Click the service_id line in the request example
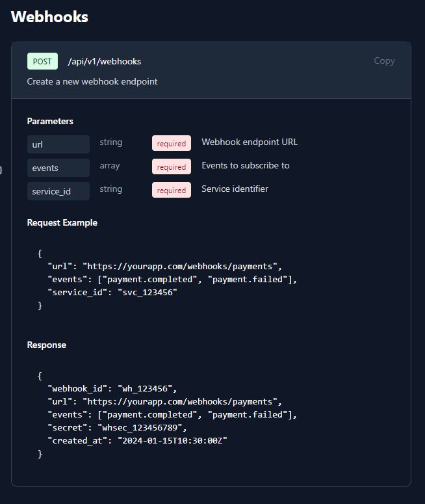Screen dimensions: 425x504 [x=112, y=292]
